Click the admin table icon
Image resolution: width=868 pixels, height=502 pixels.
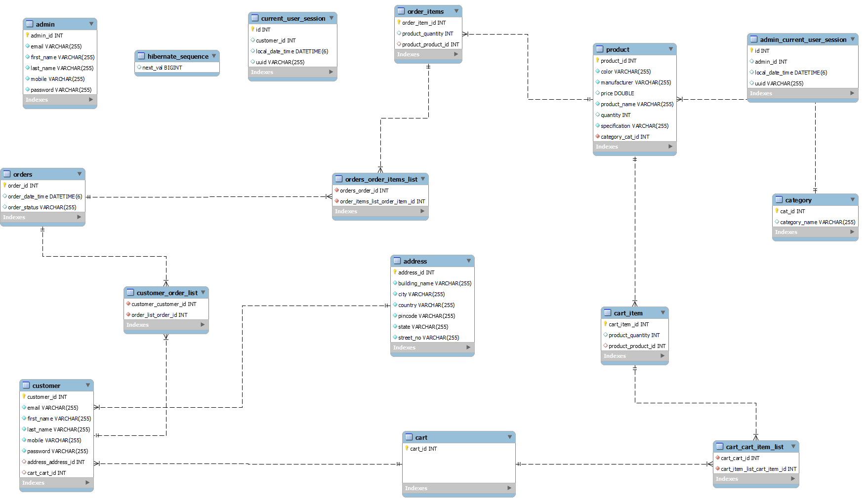pyautogui.click(x=30, y=24)
